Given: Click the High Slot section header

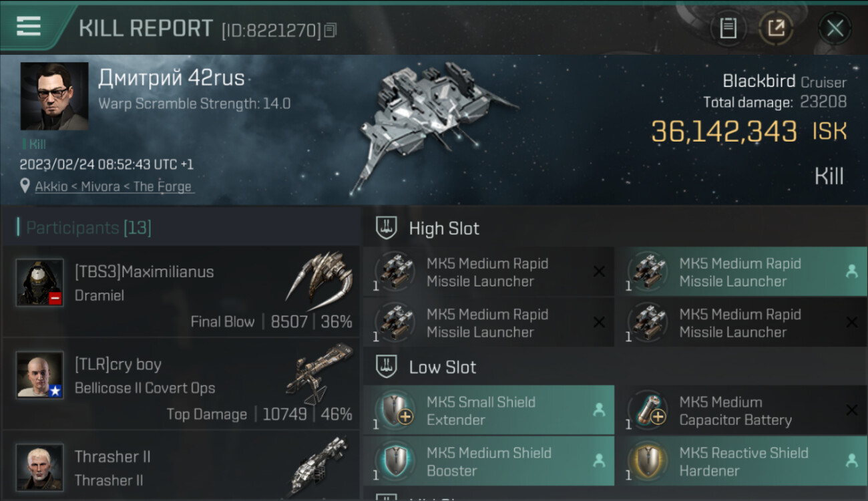Looking at the screenshot, I should coord(444,228).
